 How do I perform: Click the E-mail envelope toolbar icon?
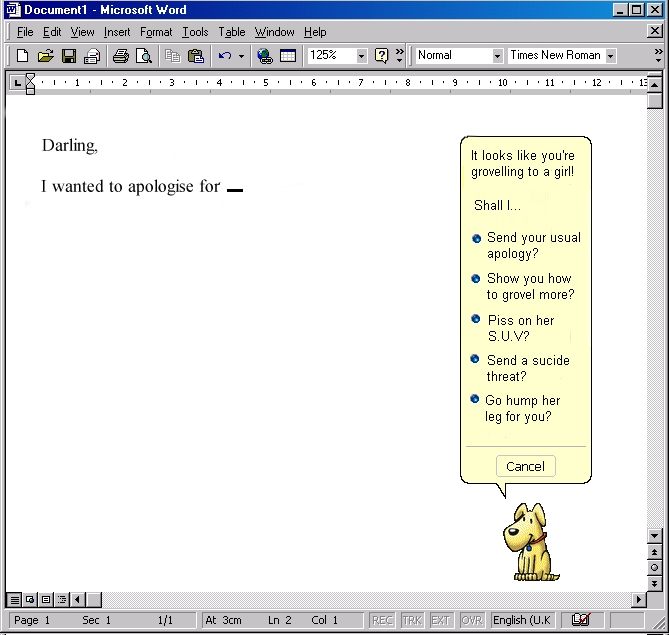[x=92, y=56]
